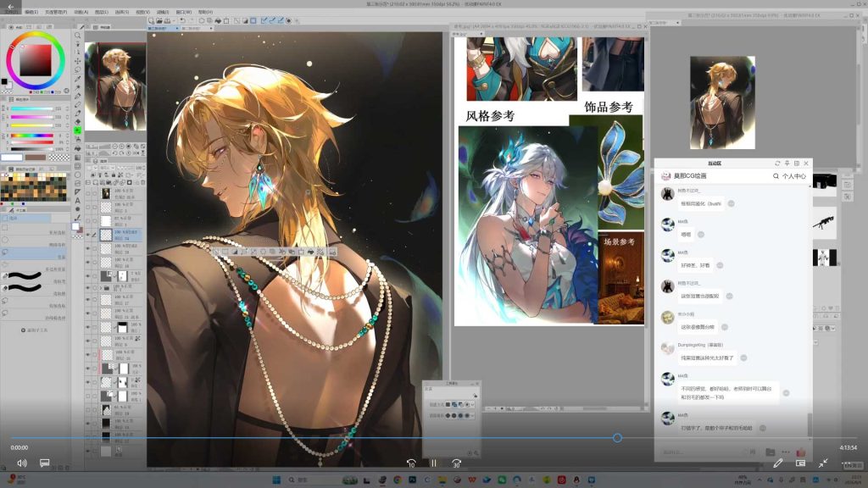
Task: Toggle eye of layer just above folder
Action: pyautogui.click(x=88, y=275)
